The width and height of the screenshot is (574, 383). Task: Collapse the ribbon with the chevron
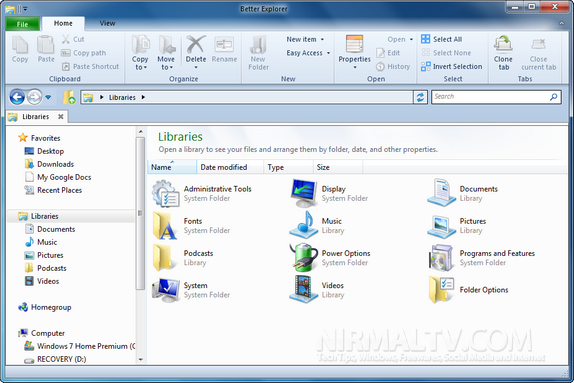[x=562, y=23]
